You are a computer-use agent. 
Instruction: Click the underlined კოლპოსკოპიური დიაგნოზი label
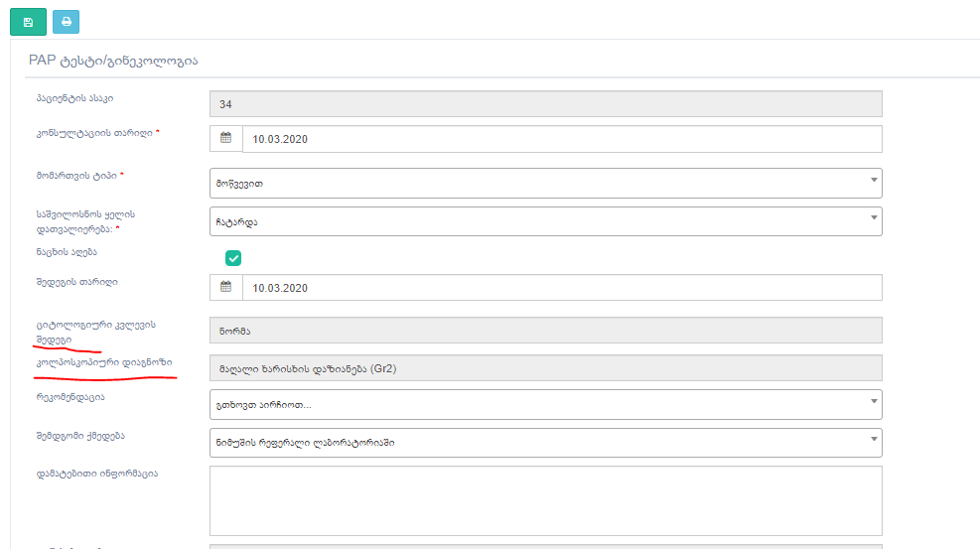coord(103,362)
